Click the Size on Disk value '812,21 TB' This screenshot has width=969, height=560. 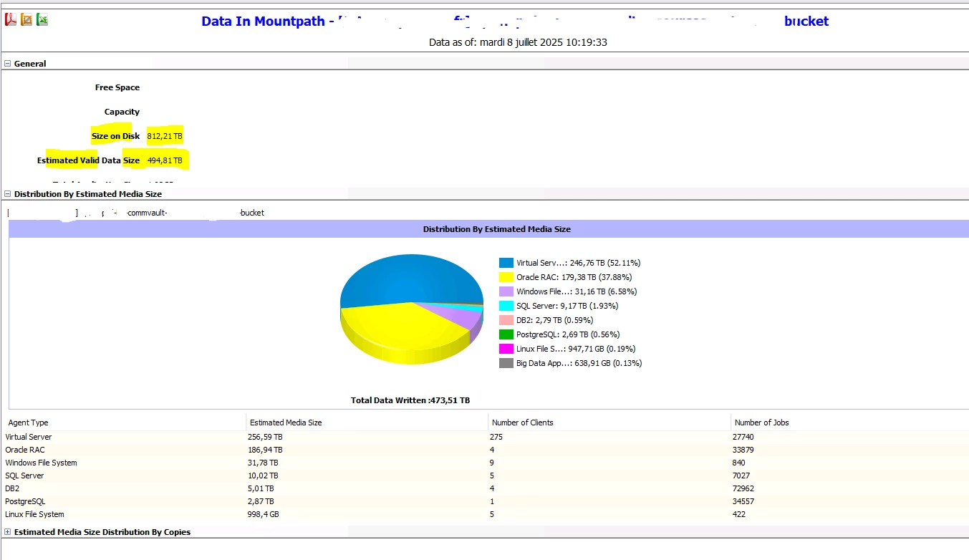coord(165,136)
